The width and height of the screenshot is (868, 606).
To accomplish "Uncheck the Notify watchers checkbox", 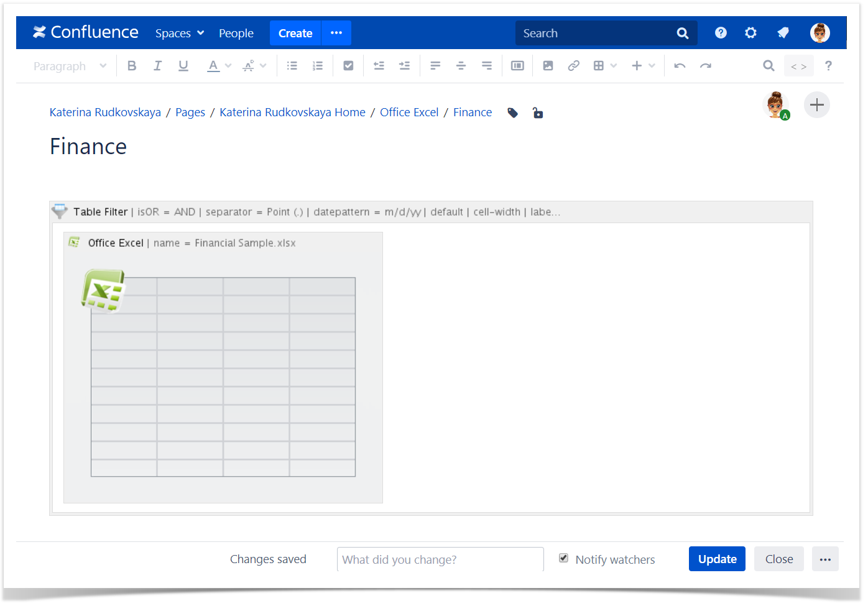I will [x=563, y=558].
